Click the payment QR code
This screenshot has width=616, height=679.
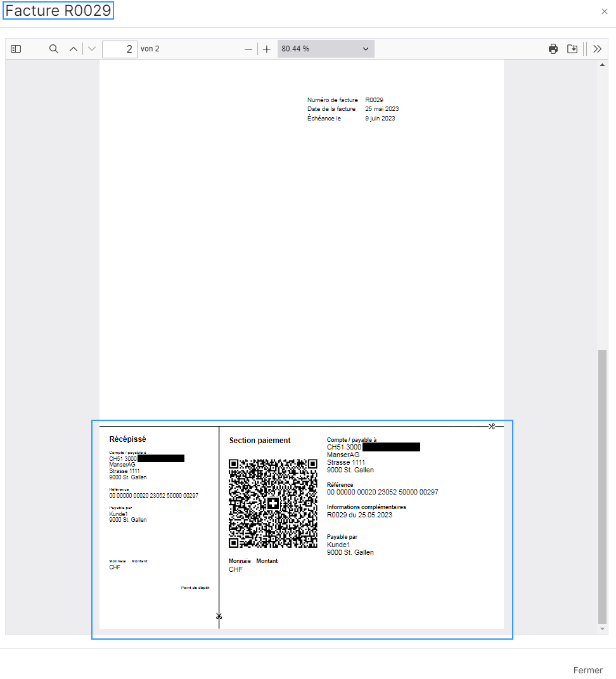click(x=273, y=503)
